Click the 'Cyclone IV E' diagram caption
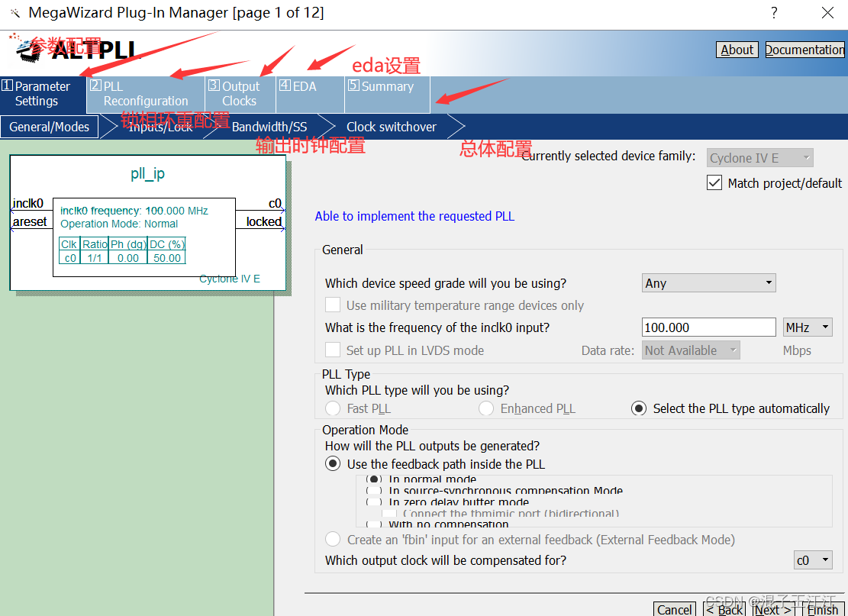Screen dimensions: 848x616 point(229,279)
